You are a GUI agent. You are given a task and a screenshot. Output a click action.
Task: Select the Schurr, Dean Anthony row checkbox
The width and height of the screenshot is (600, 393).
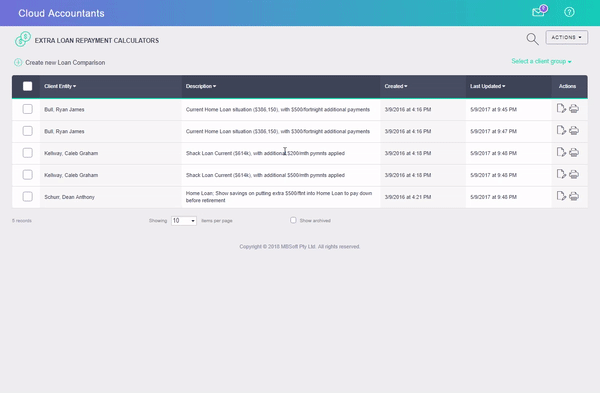click(x=28, y=197)
